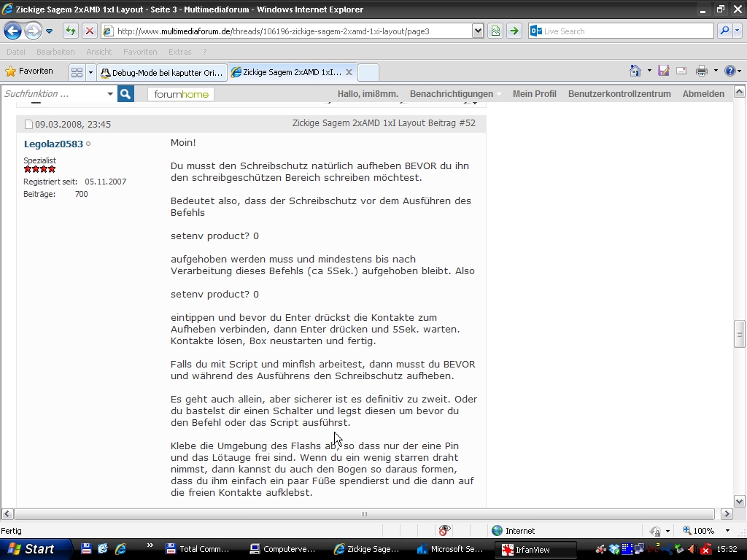Click the browser Back button
This screenshot has width=747, height=560.
coord(12,31)
